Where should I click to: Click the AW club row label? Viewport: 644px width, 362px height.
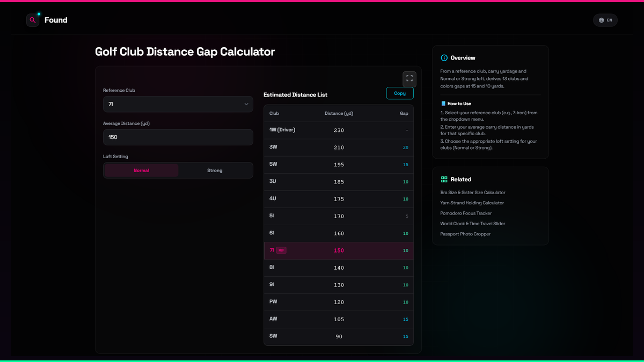(273, 319)
